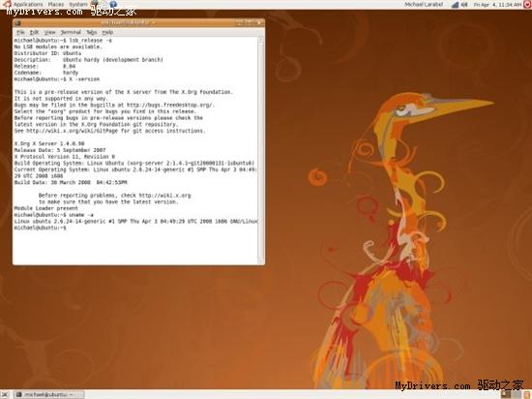Switch to second workspace in bottom panel switcher
Viewport: 532px width, 399px height.
pos(516,394)
